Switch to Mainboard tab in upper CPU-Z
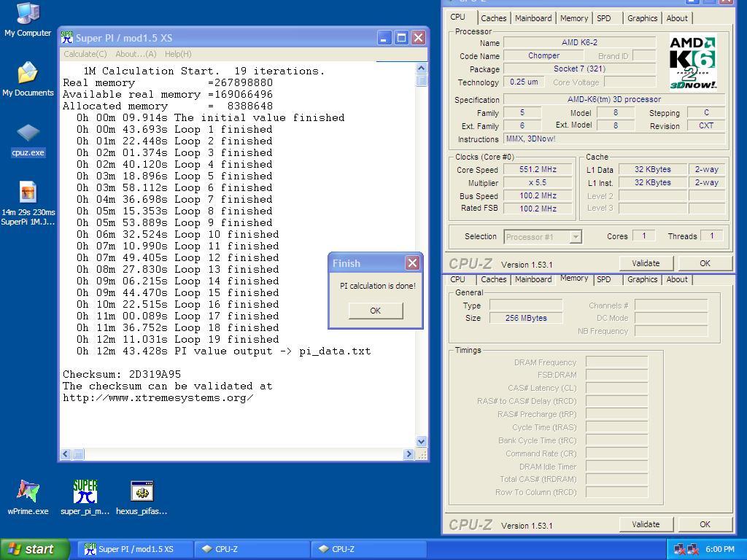747x560 pixels. coord(533,18)
